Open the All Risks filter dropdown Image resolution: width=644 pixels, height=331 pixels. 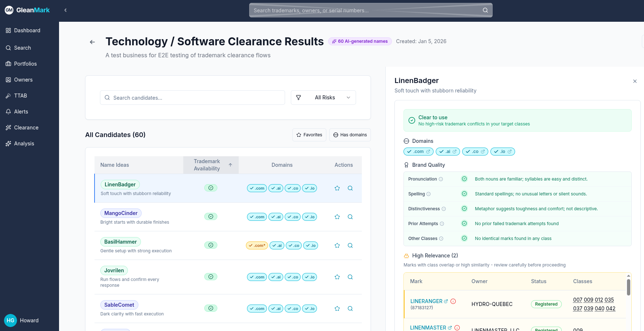323,98
